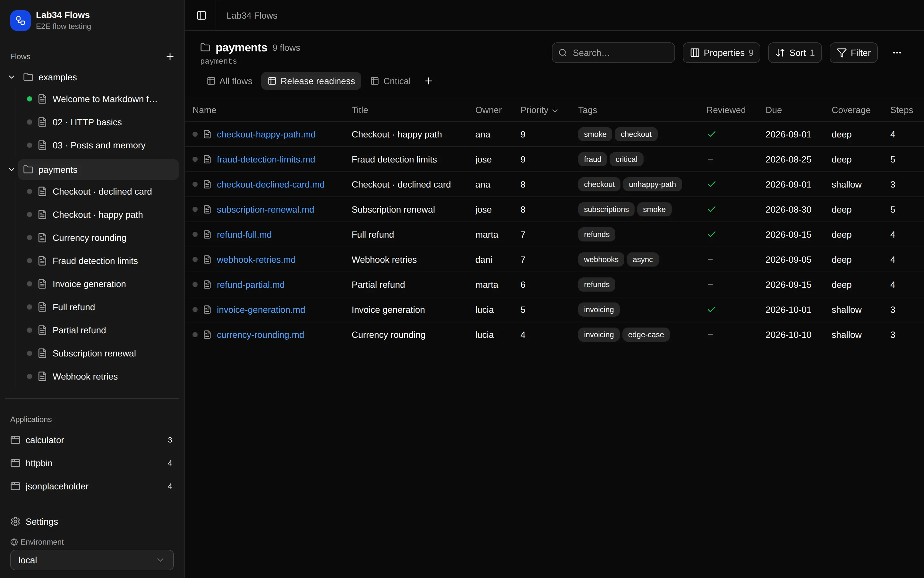Click file icon of refund-full.md row
The width and height of the screenshot is (924, 578).
[x=207, y=234]
